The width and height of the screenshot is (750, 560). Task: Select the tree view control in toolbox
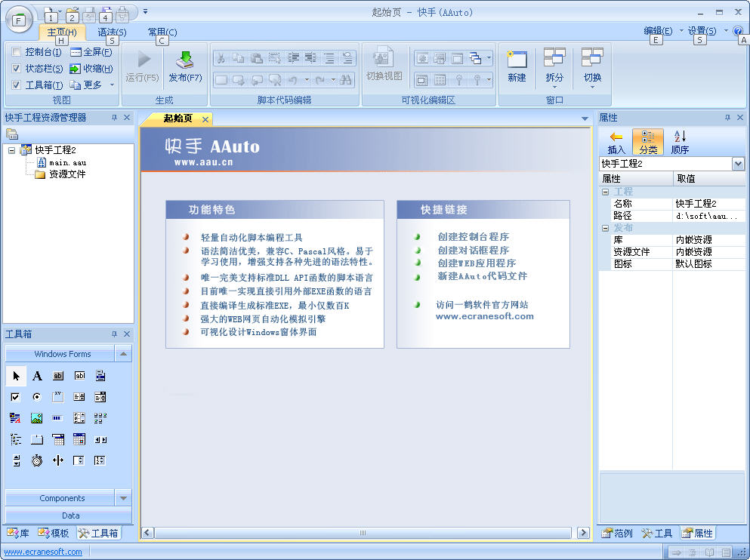tap(16, 439)
